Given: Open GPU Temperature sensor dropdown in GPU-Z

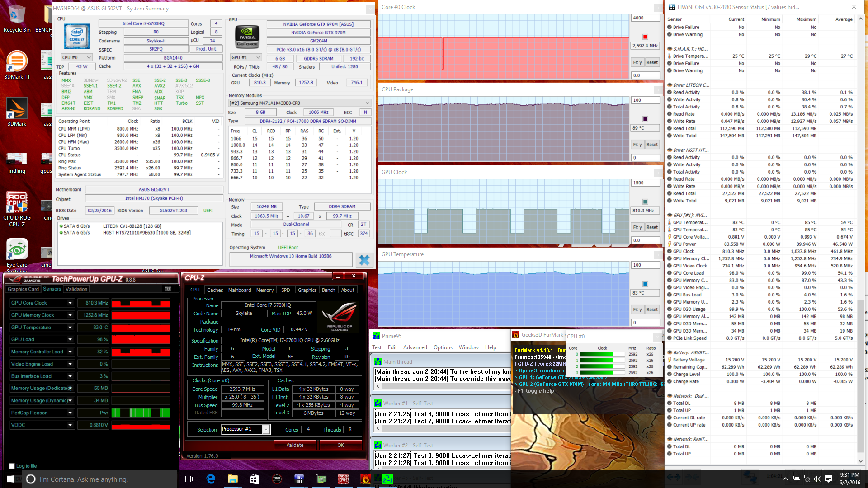Looking at the screenshot, I should [x=70, y=327].
